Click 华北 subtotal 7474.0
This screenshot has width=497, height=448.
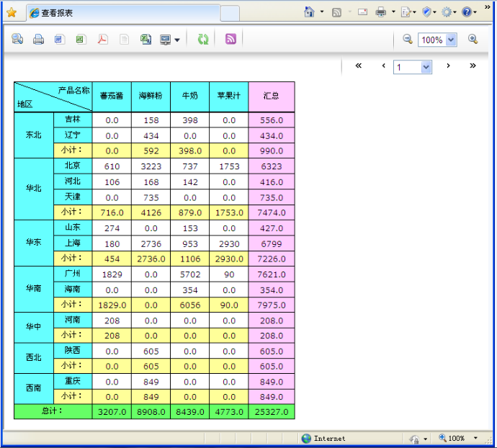(x=272, y=212)
